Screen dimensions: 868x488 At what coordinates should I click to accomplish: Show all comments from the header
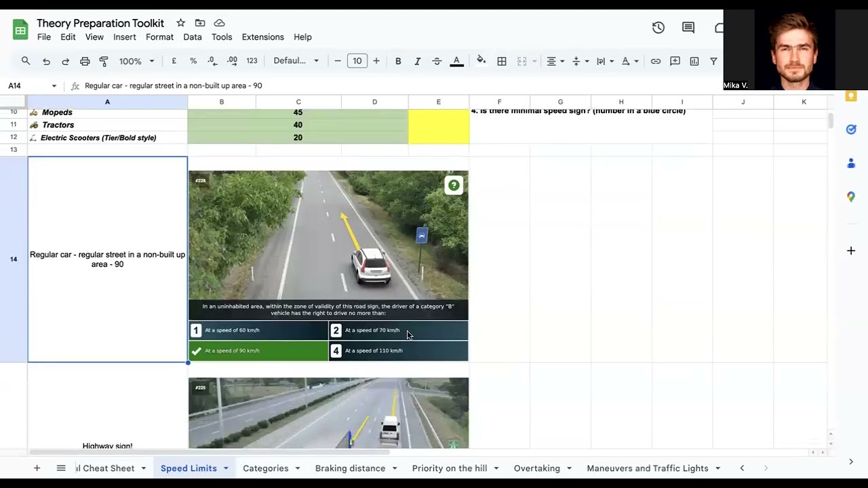[688, 28]
